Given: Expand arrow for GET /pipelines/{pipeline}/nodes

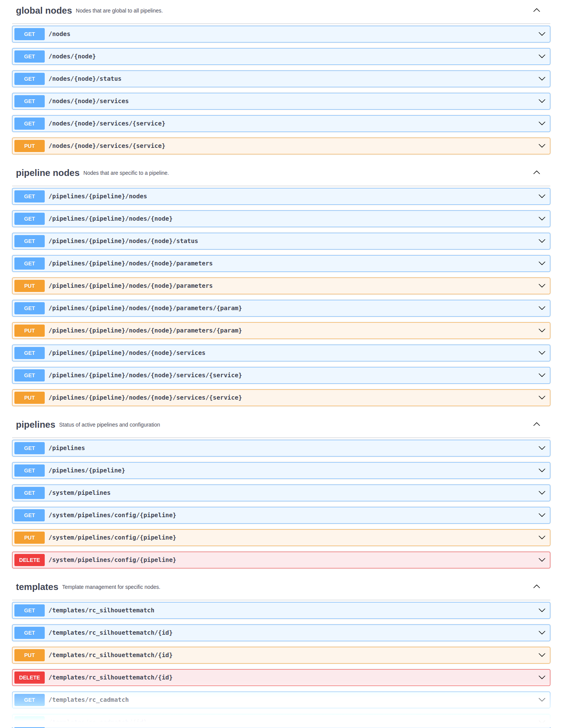Looking at the screenshot, I should click(542, 196).
